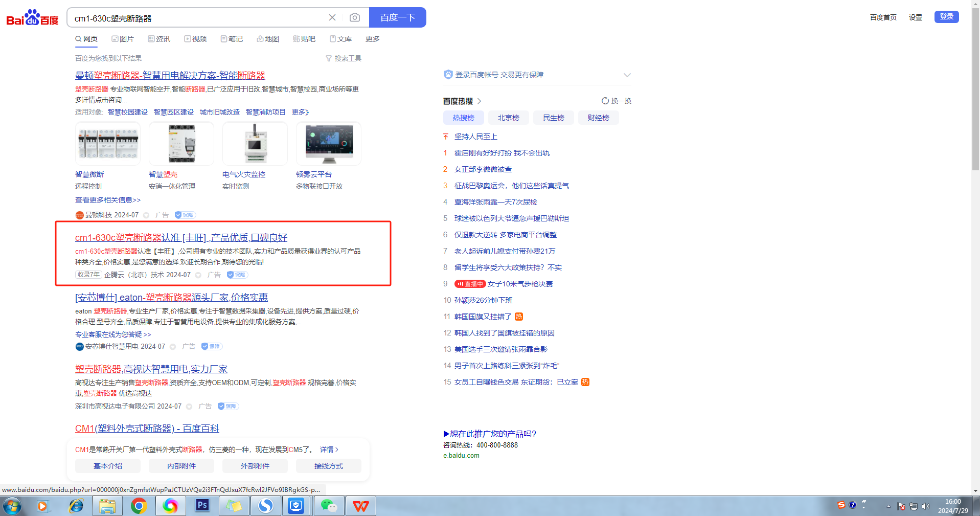980x516 pixels.
Task: Clear the search box with X icon
Action: click(x=332, y=18)
